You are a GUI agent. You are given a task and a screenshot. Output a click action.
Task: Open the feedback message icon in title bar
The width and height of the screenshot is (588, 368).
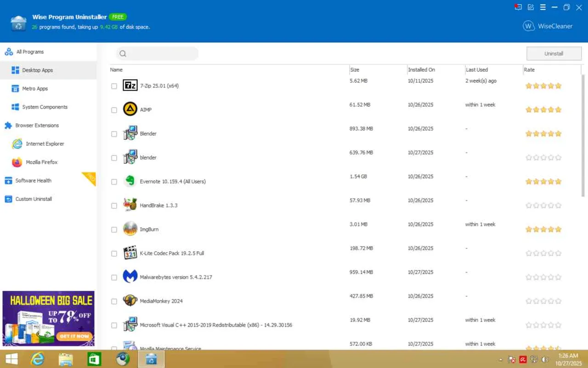pos(518,7)
